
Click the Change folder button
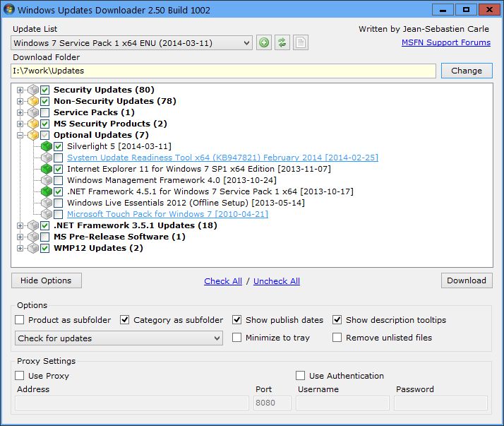(x=467, y=71)
